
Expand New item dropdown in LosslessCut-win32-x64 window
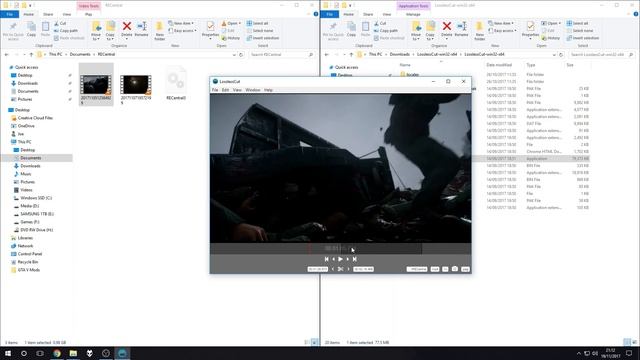point(501,23)
